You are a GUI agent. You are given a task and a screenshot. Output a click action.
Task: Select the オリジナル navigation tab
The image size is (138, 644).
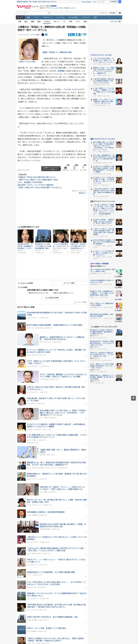click(60, 17)
